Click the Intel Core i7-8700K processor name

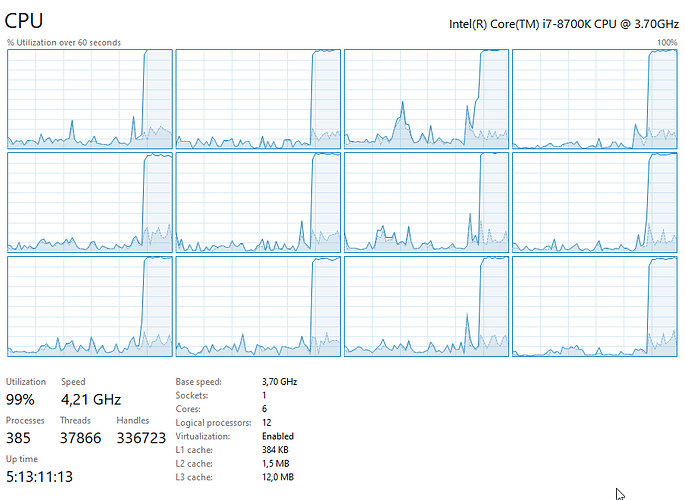click(x=564, y=24)
